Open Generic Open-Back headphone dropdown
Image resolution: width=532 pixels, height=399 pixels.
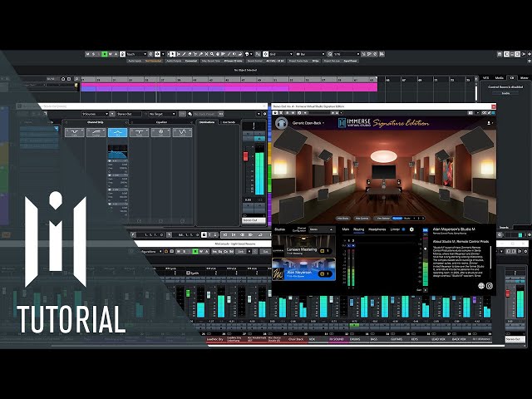[x=308, y=123]
